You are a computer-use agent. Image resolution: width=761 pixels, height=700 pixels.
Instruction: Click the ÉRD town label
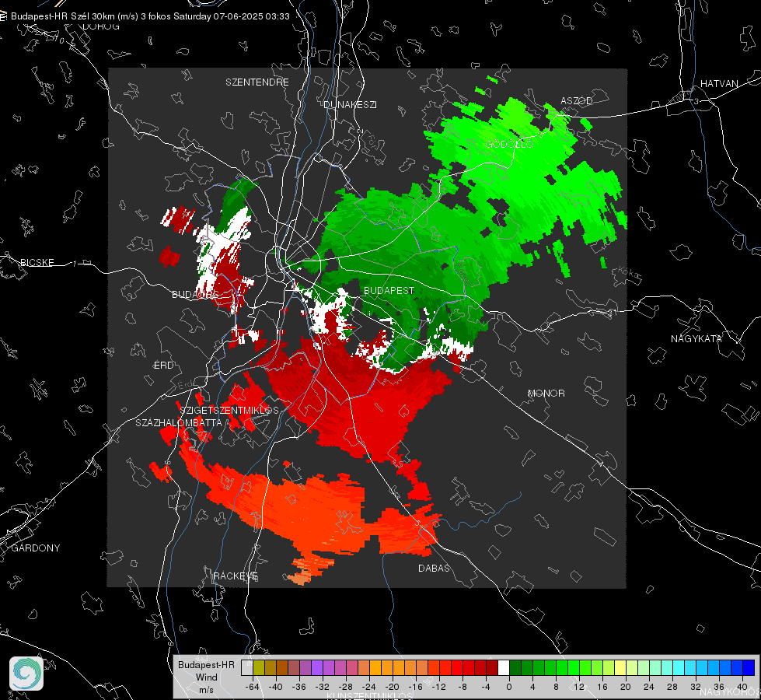[163, 365]
